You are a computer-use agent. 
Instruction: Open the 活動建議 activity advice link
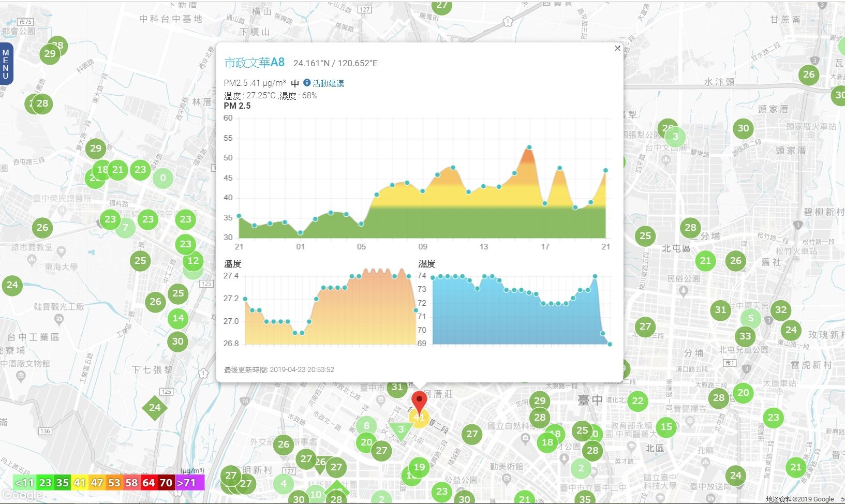[x=328, y=83]
